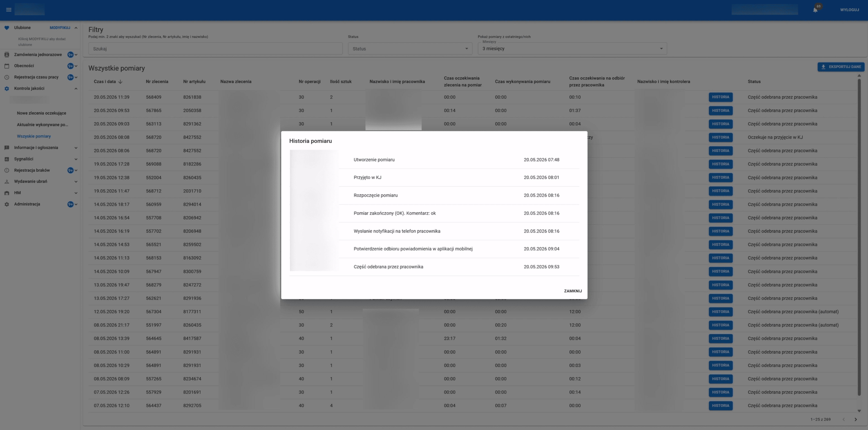Open the HM menu item
Viewport: 868px width, 430px height.
coord(17,193)
